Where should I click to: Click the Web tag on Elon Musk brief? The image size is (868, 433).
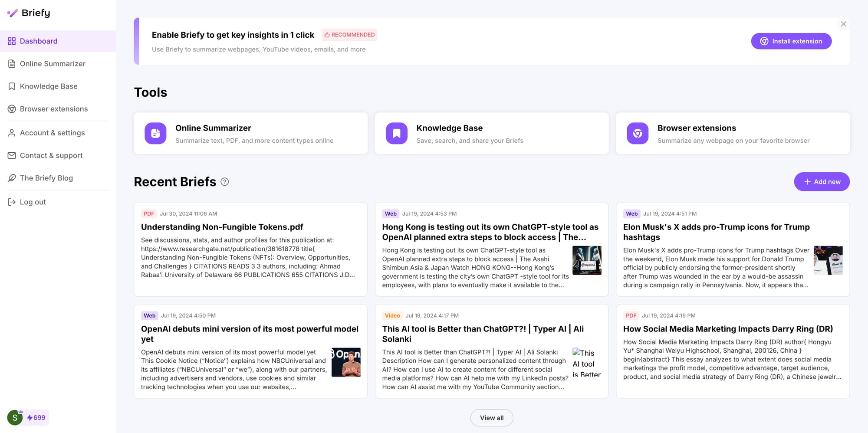click(632, 213)
